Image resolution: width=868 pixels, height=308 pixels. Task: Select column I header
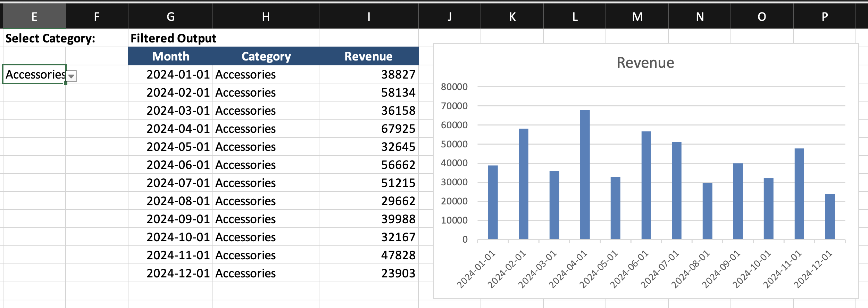tap(368, 17)
